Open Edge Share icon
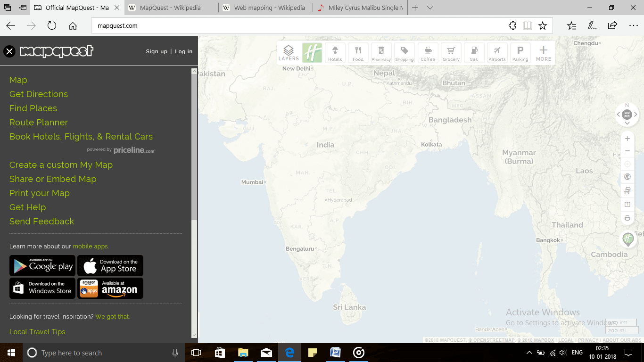This screenshot has width=644, height=362. (612, 26)
